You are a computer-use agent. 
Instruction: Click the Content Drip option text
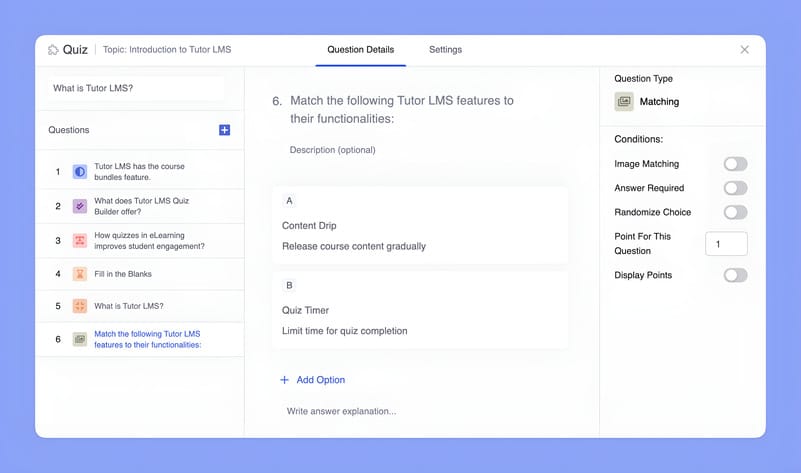pos(309,226)
